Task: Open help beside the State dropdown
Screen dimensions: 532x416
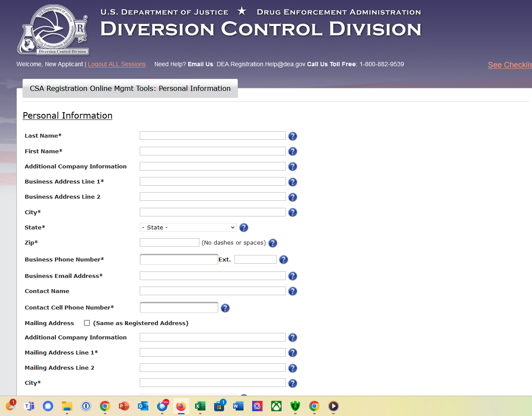Action: 244,227
